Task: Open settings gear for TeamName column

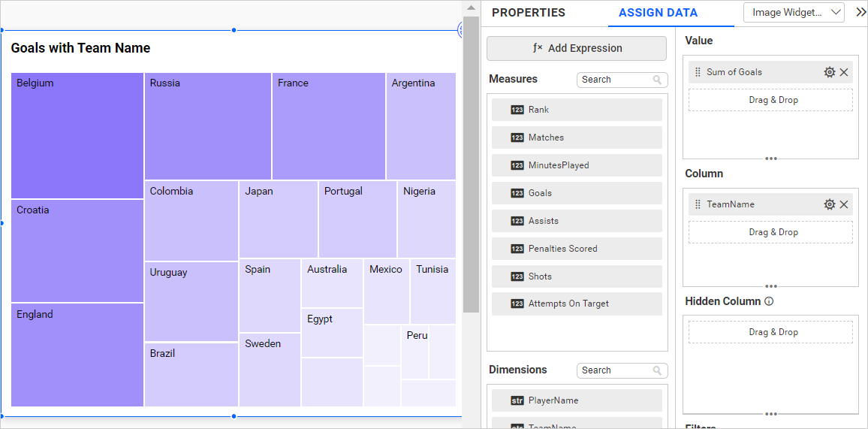Action: pyautogui.click(x=829, y=204)
